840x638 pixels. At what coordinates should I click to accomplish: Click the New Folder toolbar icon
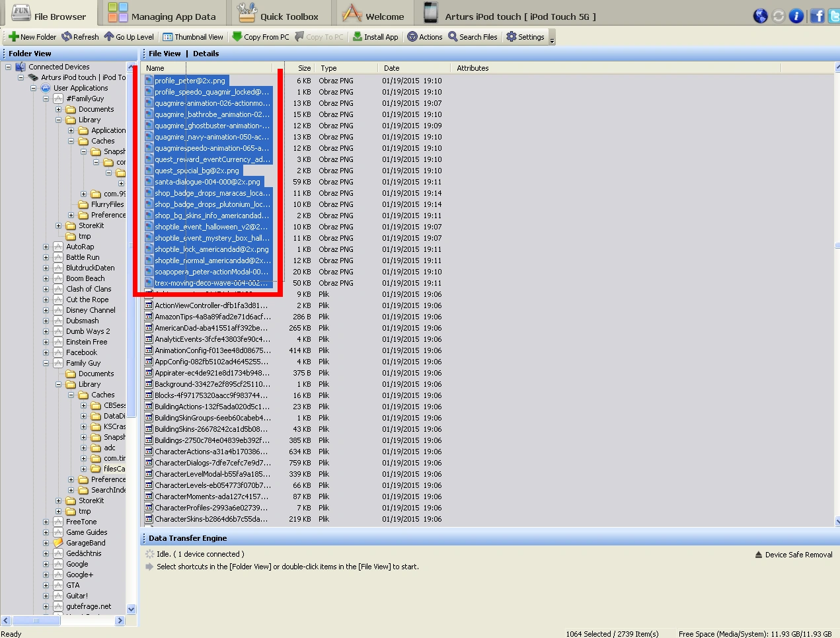13,37
